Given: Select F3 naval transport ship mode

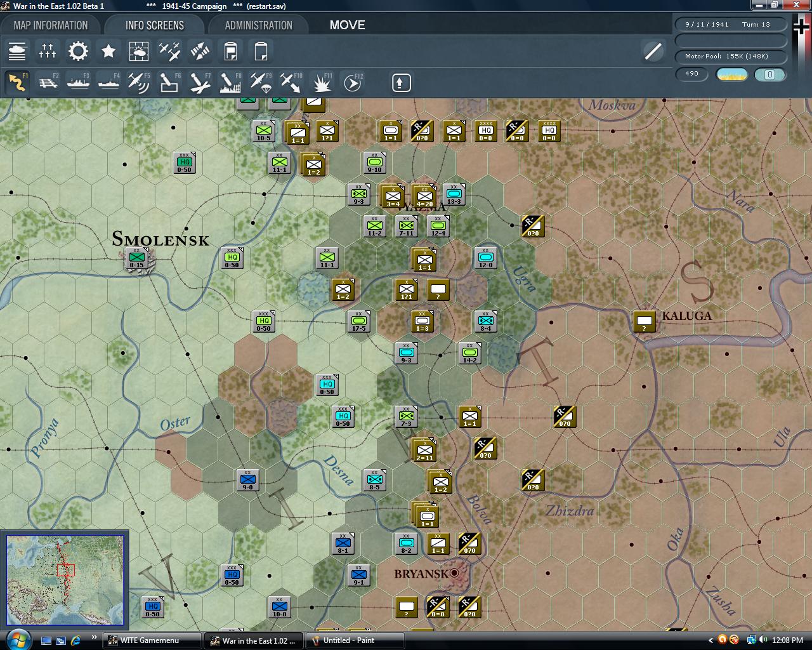Looking at the screenshot, I should click(78, 83).
